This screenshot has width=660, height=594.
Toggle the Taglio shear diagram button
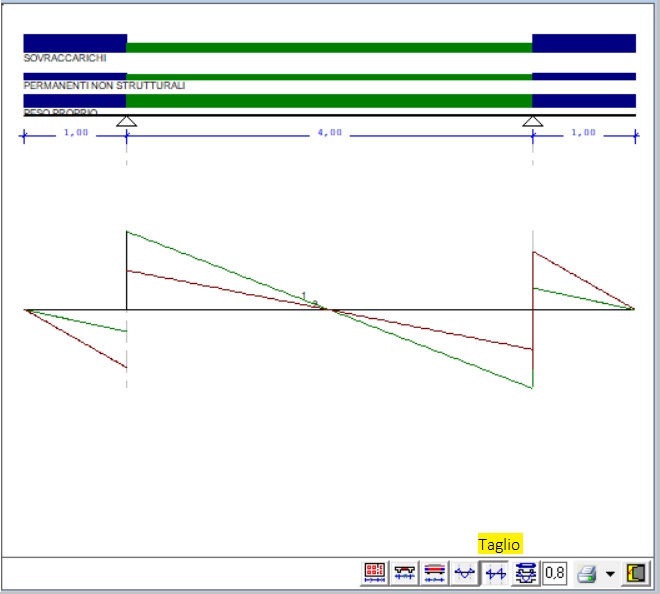[x=495, y=573]
